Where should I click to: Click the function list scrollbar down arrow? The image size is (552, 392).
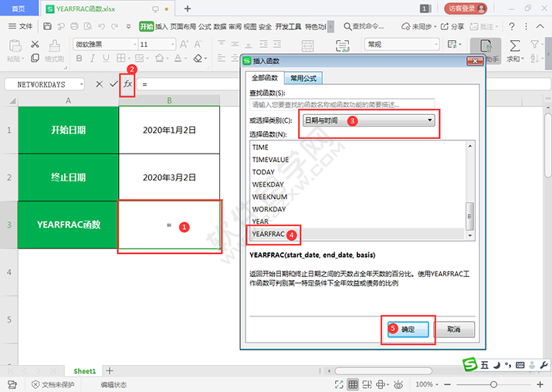470,235
